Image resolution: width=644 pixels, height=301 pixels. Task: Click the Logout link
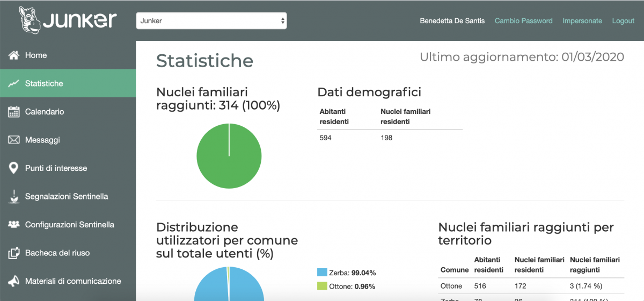(x=623, y=21)
